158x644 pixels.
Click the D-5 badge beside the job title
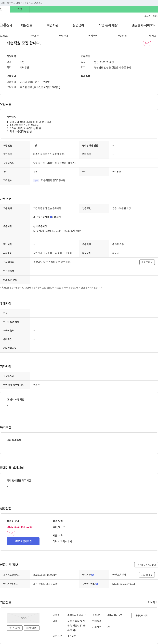(147, 43)
